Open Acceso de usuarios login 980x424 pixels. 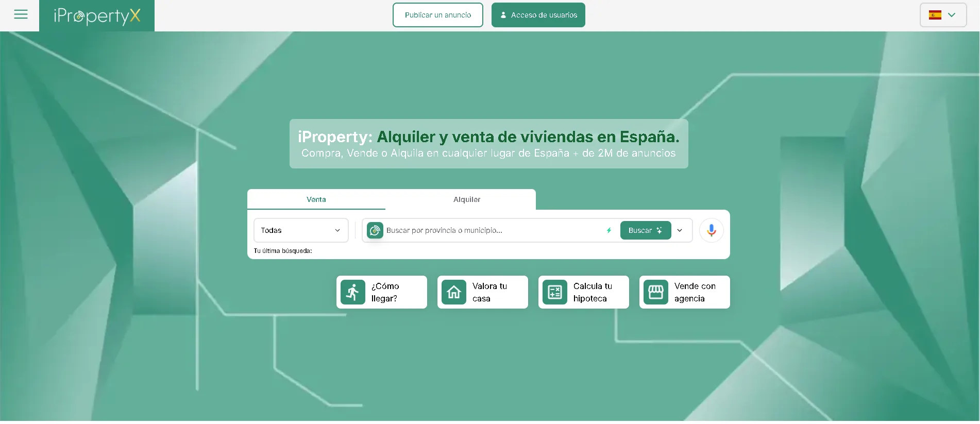click(538, 15)
